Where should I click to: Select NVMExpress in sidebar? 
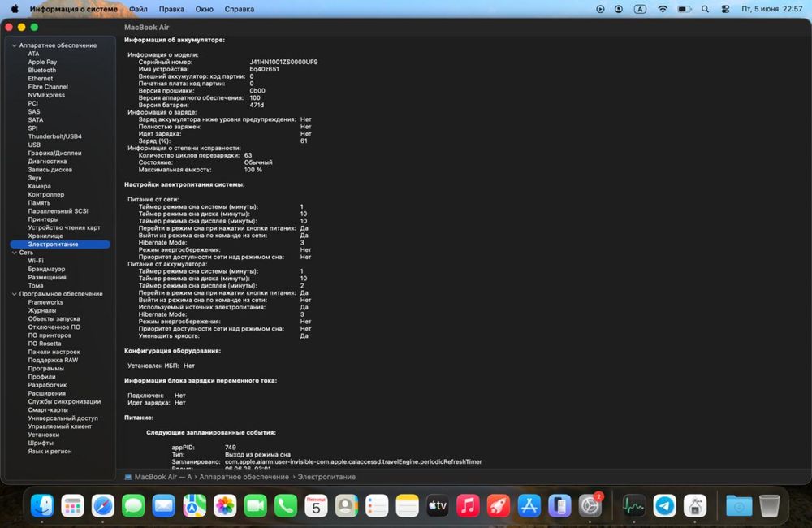(x=46, y=95)
